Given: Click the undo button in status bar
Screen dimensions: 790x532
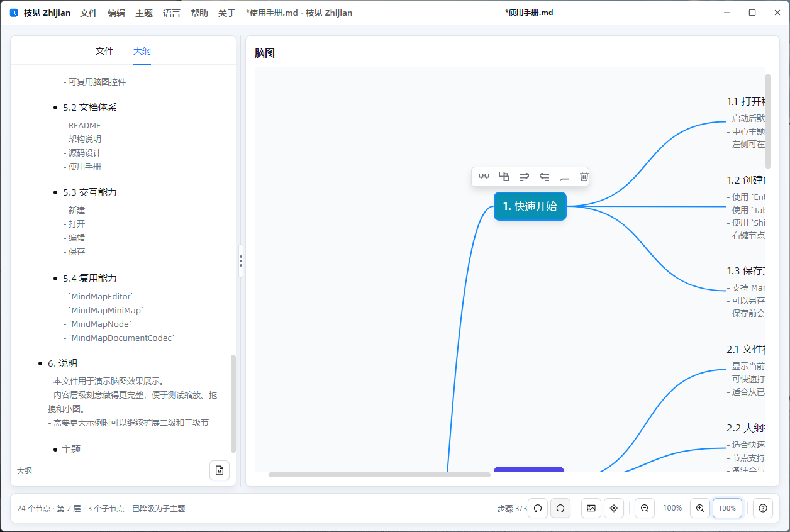Looking at the screenshot, I should point(538,508).
